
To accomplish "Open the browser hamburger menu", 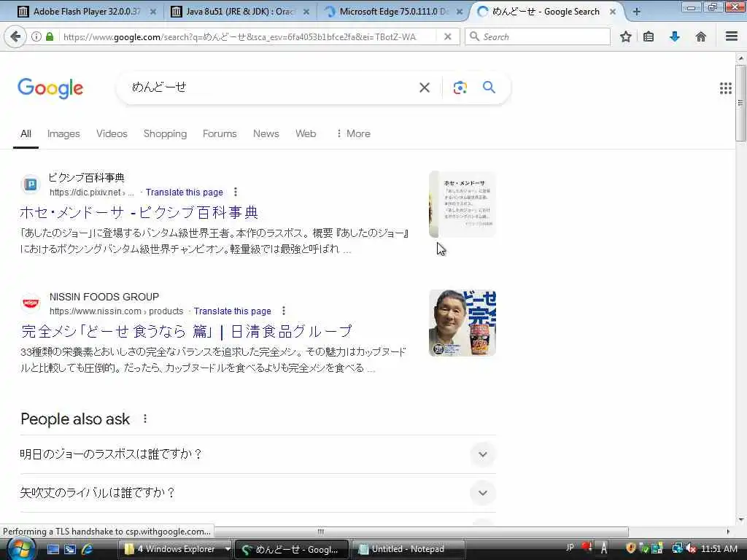I will [732, 36].
